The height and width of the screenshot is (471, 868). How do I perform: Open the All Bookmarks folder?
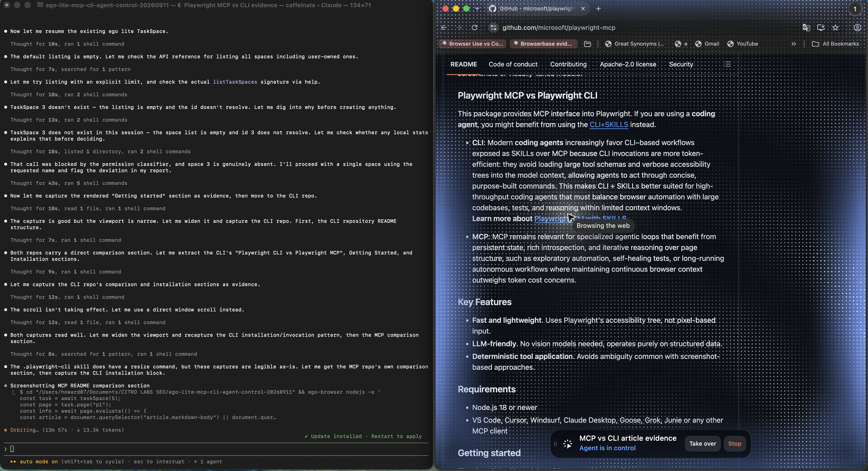tap(835, 44)
